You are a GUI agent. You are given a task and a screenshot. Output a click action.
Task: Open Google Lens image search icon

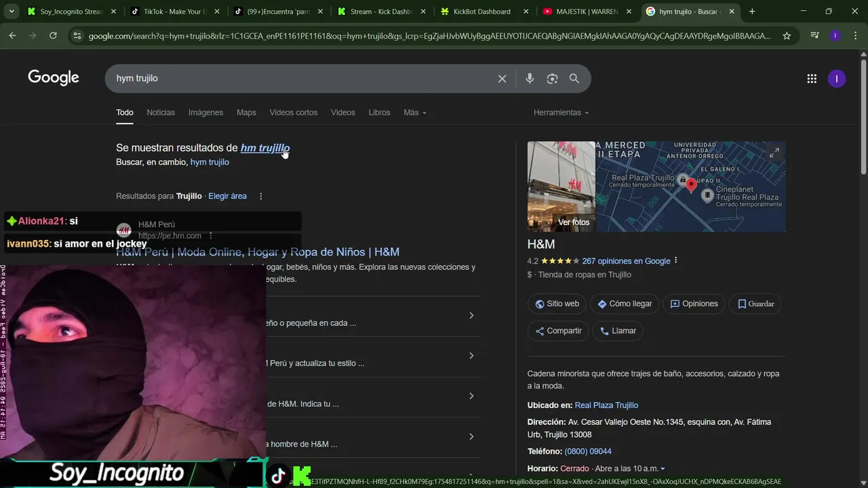click(552, 79)
